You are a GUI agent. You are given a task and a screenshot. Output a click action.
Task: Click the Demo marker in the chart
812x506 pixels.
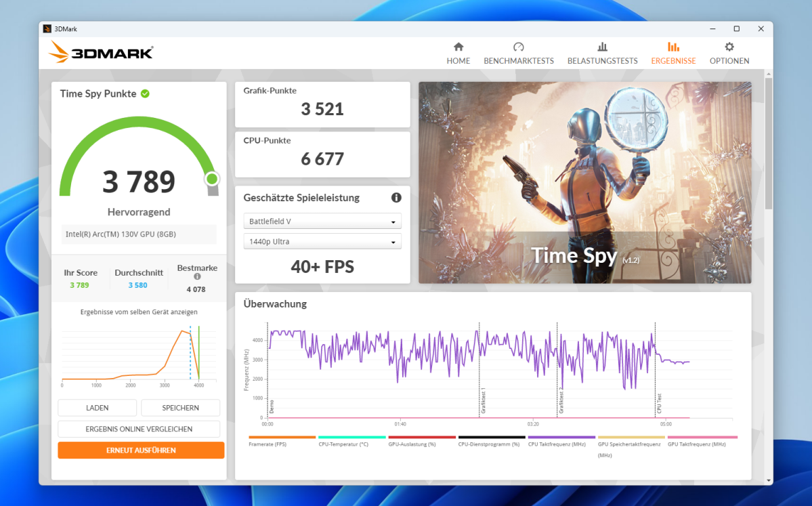click(272, 406)
